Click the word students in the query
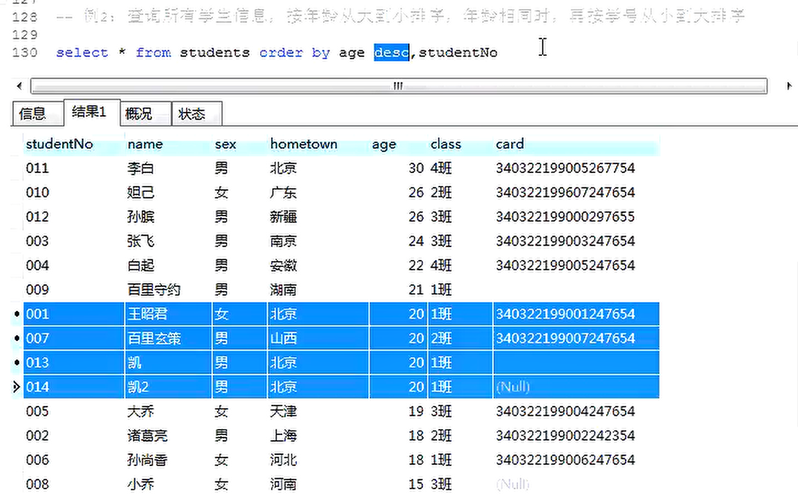The height and width of the screenshot is (500, 798). click(x=214, y=52)
